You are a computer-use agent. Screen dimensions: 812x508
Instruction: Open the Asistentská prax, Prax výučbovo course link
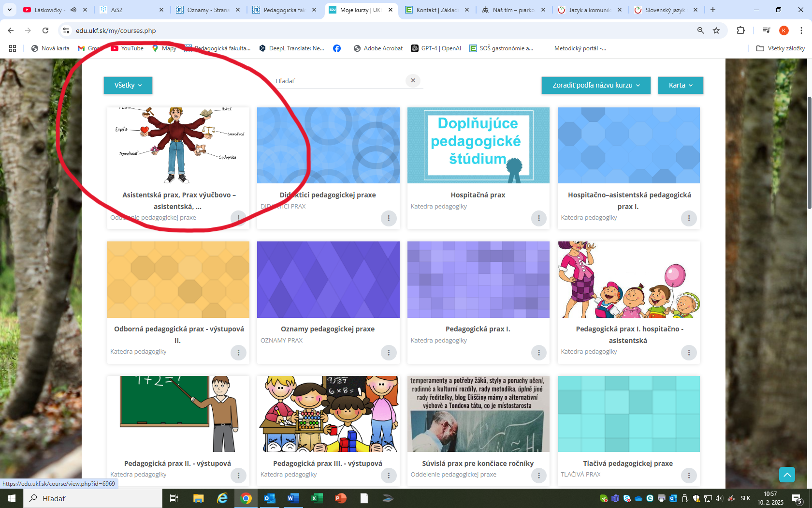click(178, 201)
